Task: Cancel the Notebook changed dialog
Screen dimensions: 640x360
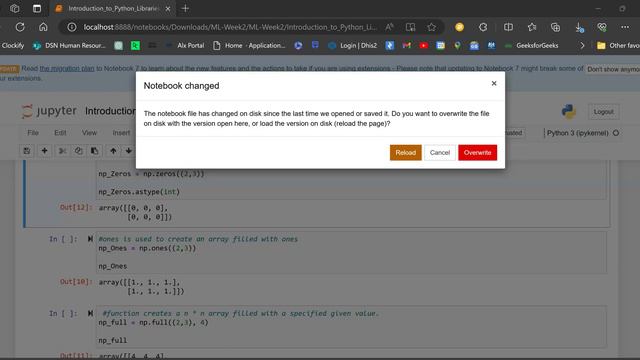Action: tap(440, 153)
